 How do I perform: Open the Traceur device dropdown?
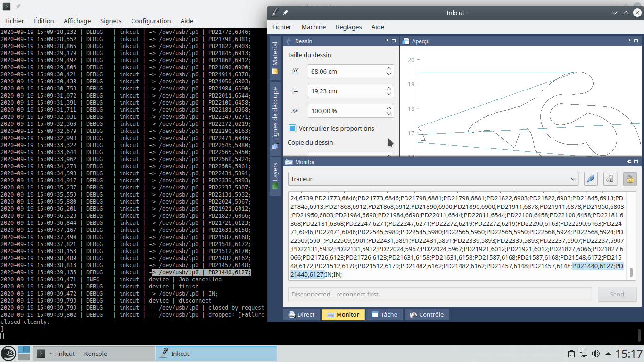pos(572,179)
